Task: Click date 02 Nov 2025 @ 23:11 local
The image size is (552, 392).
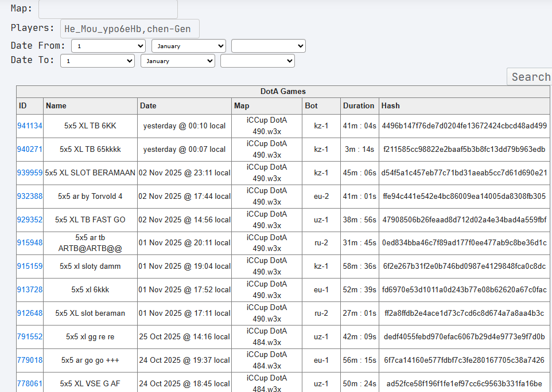Action: 184,173
